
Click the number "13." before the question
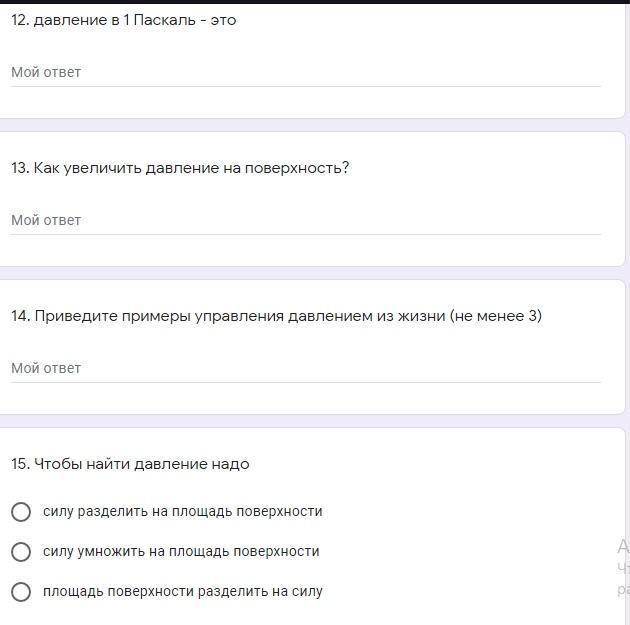[20, 168]
